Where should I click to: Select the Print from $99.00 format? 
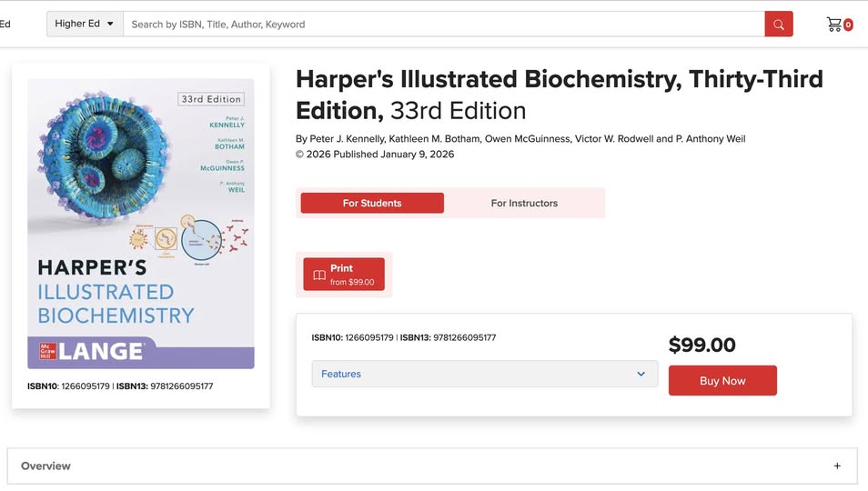(344, 275)
